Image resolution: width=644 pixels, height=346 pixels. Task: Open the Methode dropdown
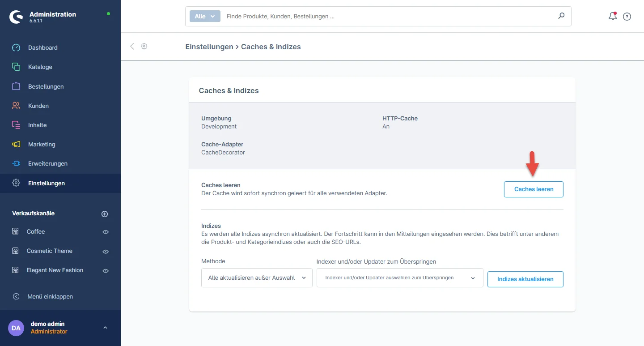coord(257,278)
